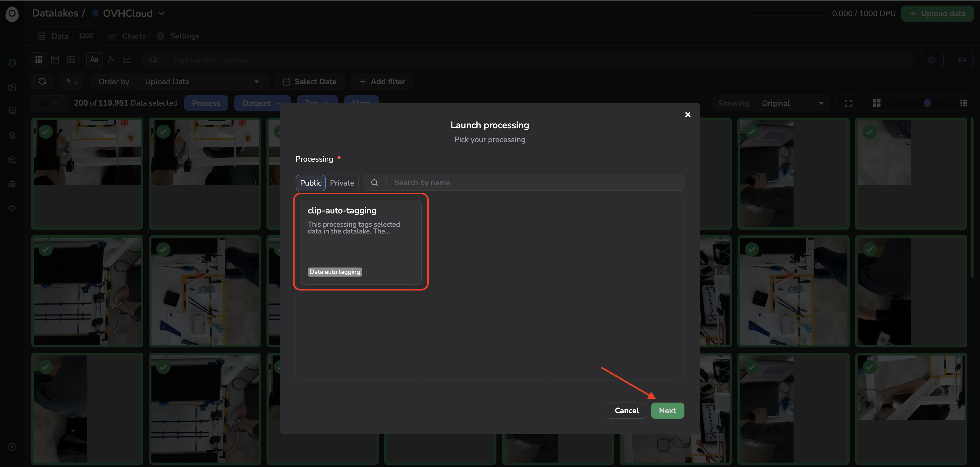Image resolution: width=980 pixels, height=467 pixels.
Task: Click the 120K data count badge
Action: 86,36
